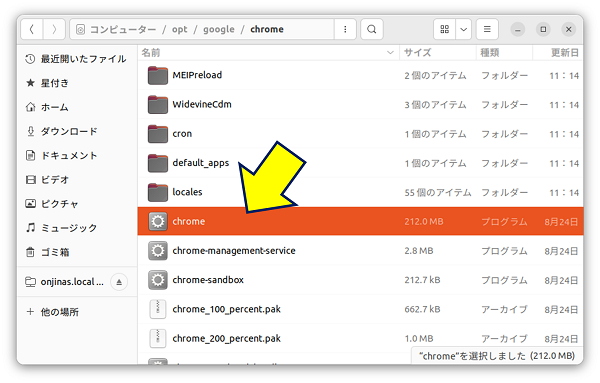The image size is (600, 383).
Task: Click the ミュージック note icon
Action: click(30, 228)
